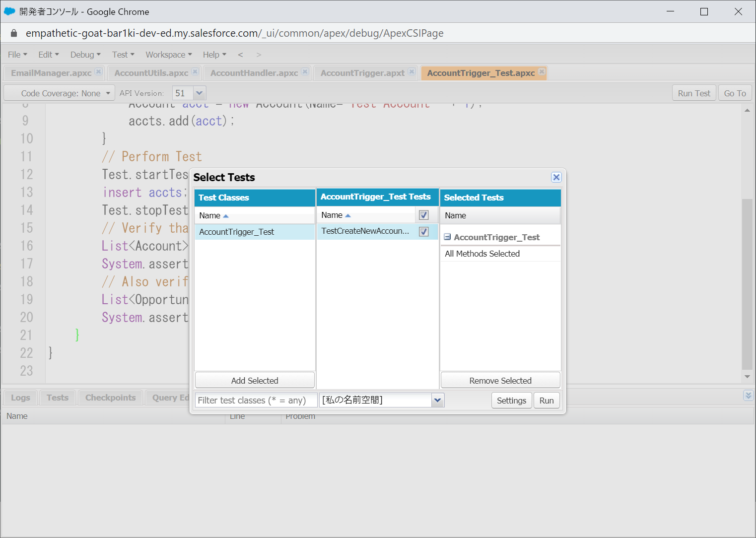Viewport: 756px width, 538px height.
Task: Click the Go To button
Action: pos(735,93)
